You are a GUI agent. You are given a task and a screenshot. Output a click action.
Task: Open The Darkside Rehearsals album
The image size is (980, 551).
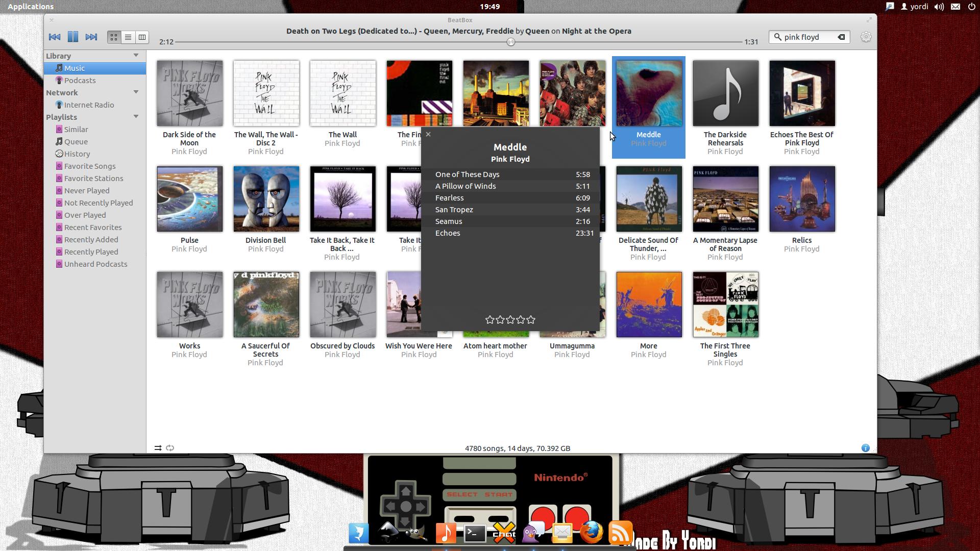pyautogui.click(x=726, y=93)
